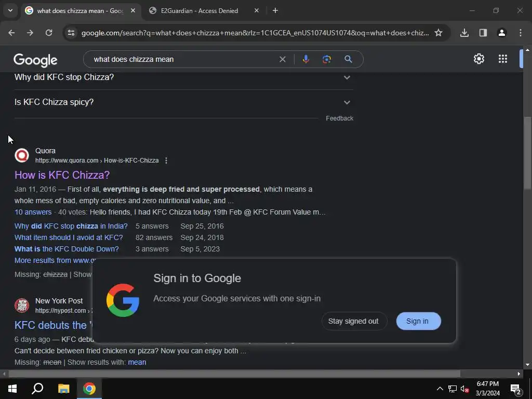Open 'What item should I avoid at KFC?'

69,237
